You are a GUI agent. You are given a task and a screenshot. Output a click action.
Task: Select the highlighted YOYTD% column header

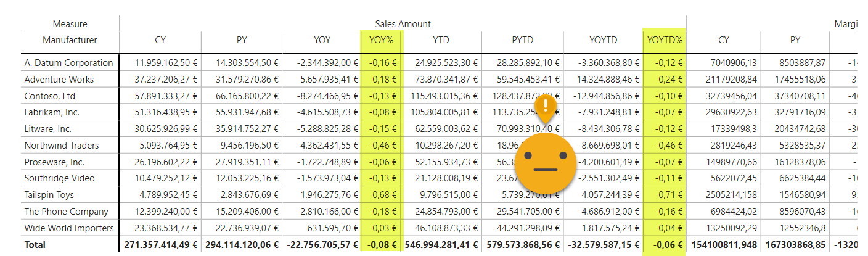(665, 40)
